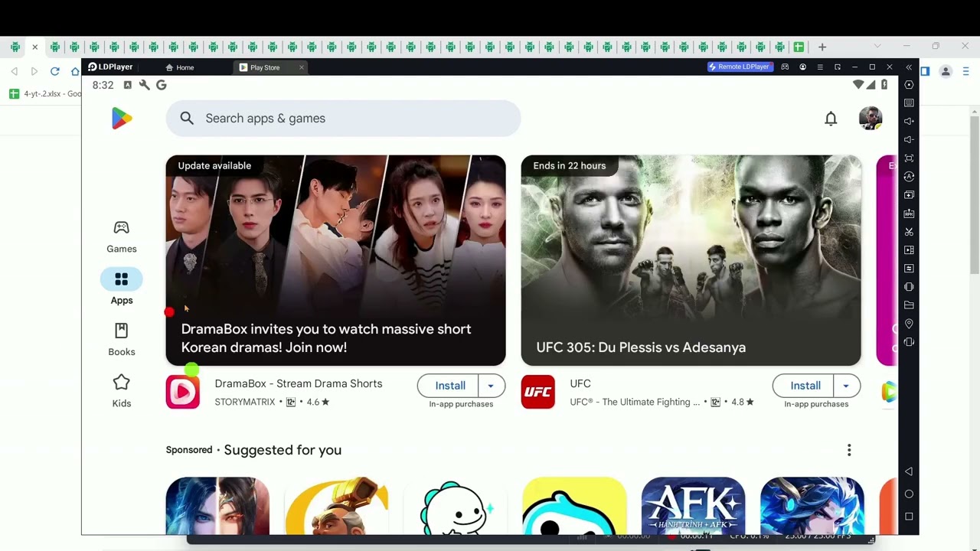Screen dimensions: 980x551
Task: Open the AFK game suggested app
Action: coord(693,506)
